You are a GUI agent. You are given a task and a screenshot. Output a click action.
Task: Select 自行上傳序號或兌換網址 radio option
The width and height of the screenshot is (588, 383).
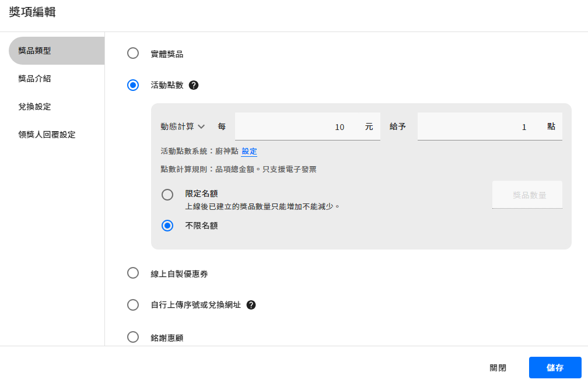(133, 305)
